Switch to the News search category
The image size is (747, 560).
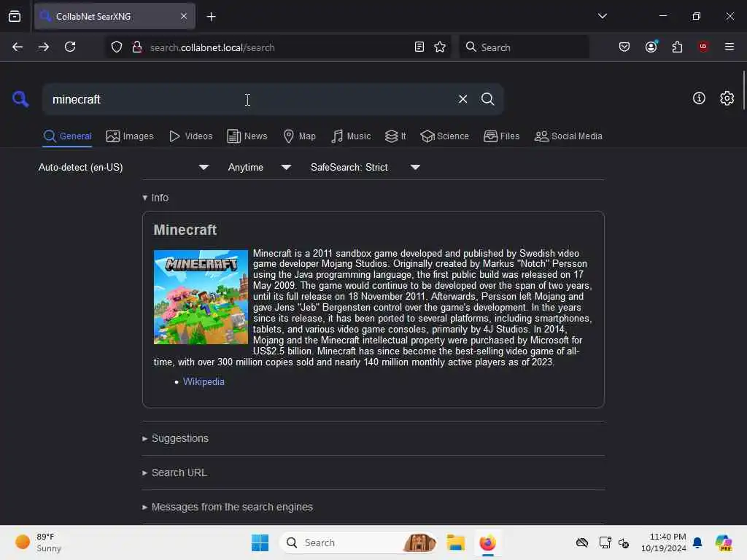click(x=247, y=136)
